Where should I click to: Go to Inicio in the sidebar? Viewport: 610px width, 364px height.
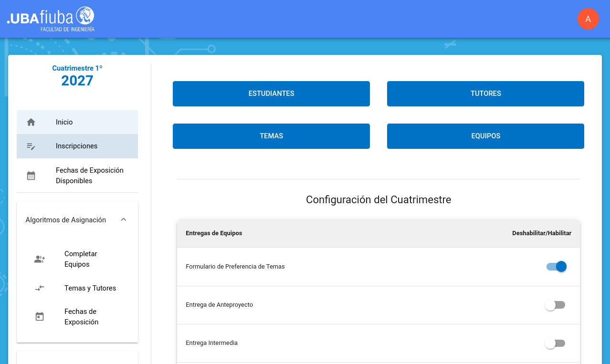pos(64,122)
